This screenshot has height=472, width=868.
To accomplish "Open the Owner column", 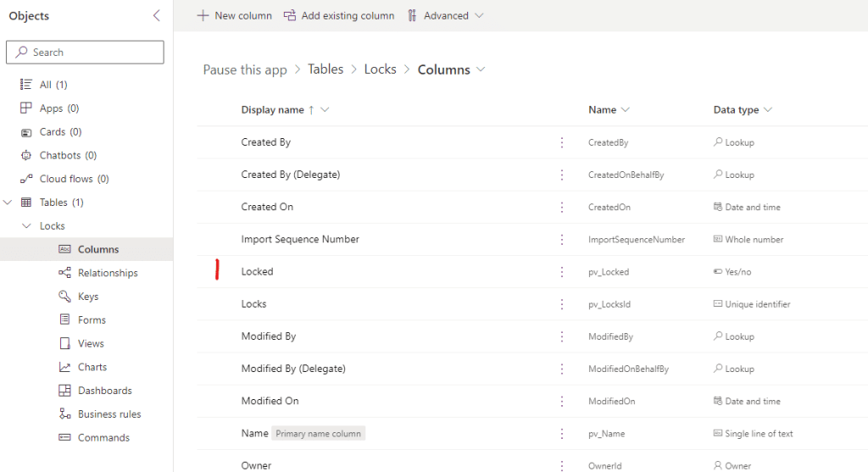I will (256, 466).
